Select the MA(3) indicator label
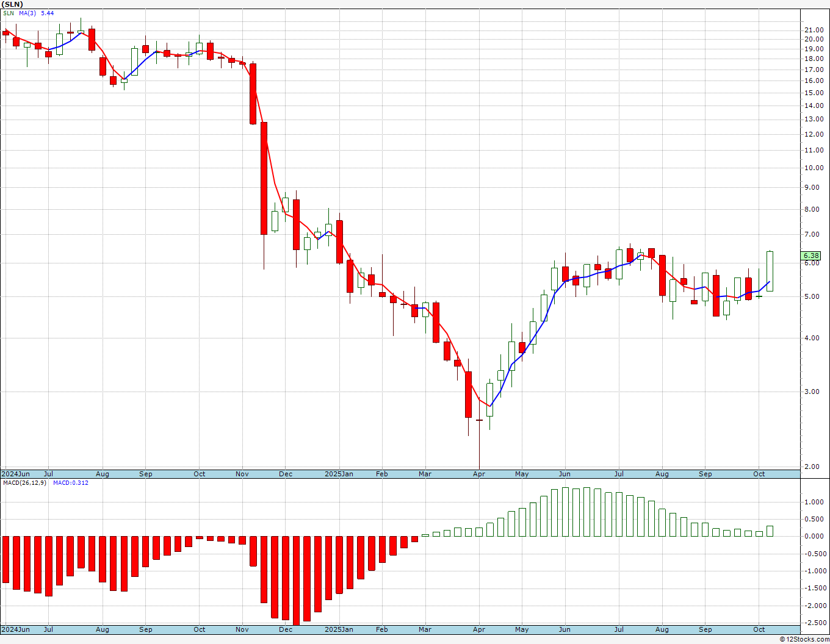 pos(27,13)
